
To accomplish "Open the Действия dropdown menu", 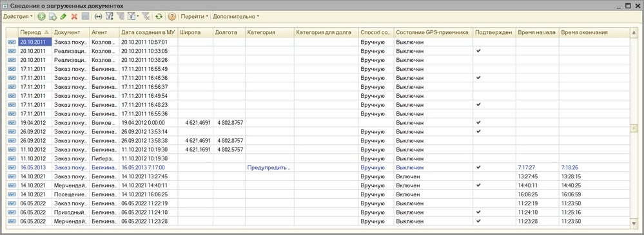I will pos(17,16).
